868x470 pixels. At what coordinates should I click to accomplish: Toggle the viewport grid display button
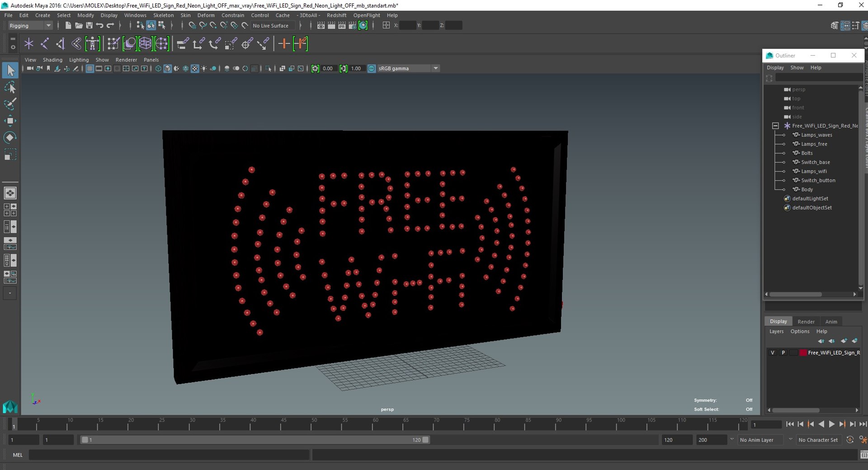(90, 68)
